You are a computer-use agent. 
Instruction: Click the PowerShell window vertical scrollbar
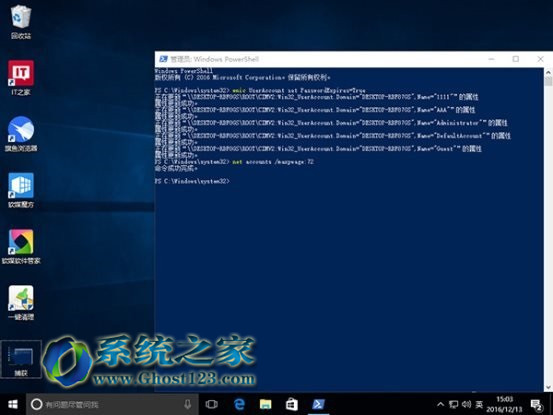pyautogui.click(x=548, y=230)
